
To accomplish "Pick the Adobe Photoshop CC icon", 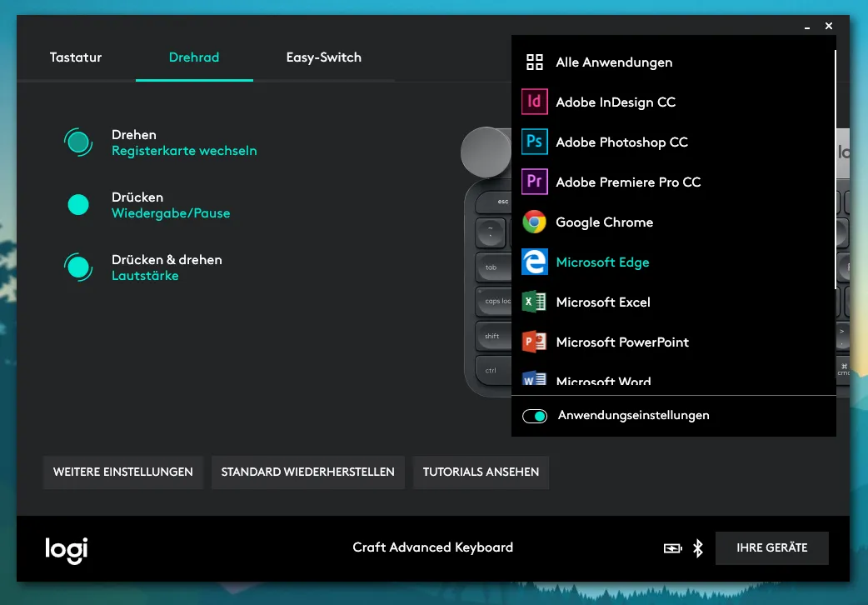I will point(534,142).
